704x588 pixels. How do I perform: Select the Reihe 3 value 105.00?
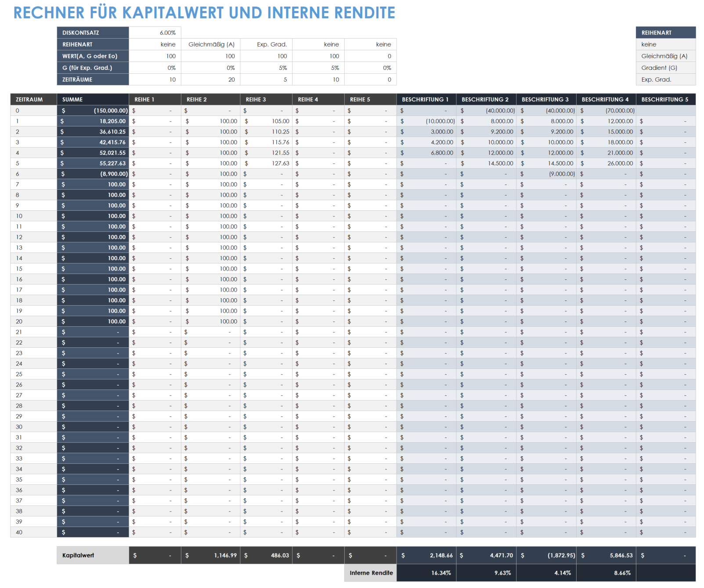click(x=266, y=121)
